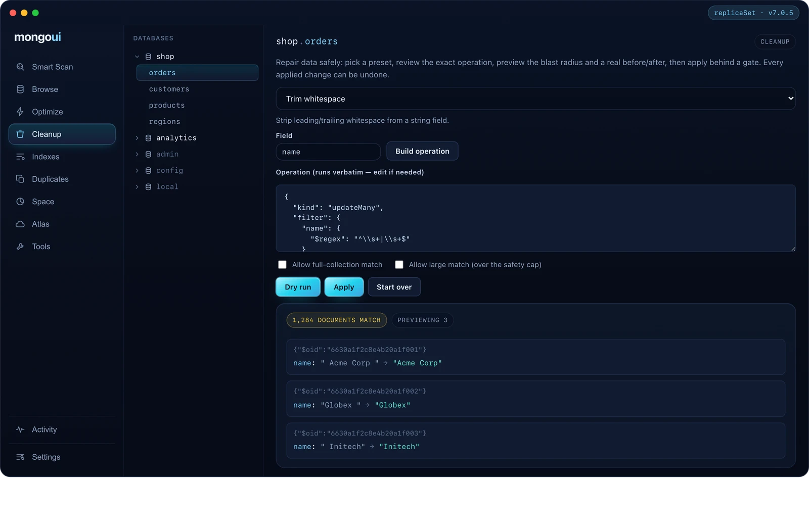Image resolution: width=809 pixels, height=532 pixels.
Task: Click the Tools wrench icon
Action: click(x=20, y=247)
